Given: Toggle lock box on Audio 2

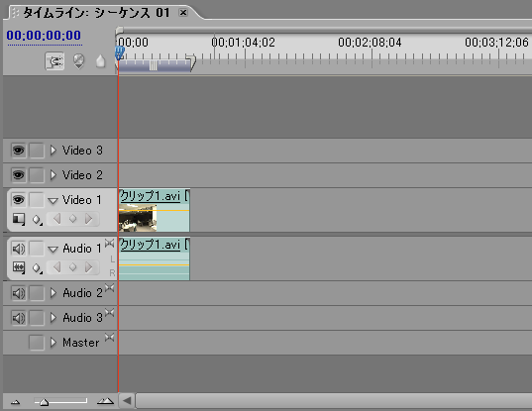Looking at the screenshot, I should pos(37,293).
